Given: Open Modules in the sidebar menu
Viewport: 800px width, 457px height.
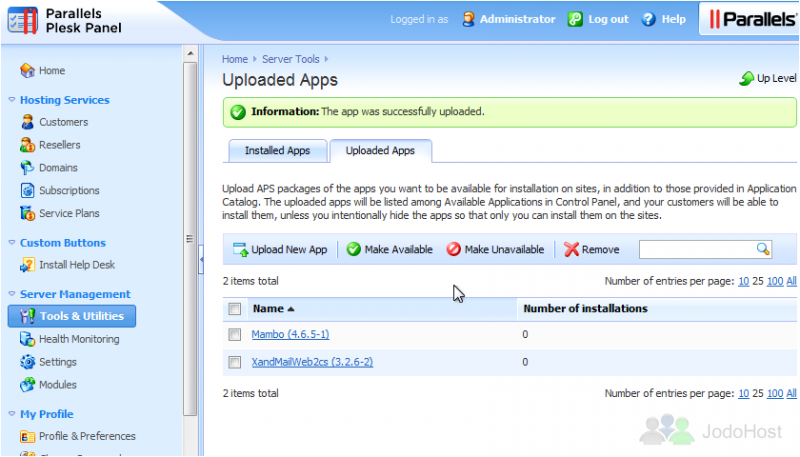Looking at the screenshot, I should [x=58, y=385].
